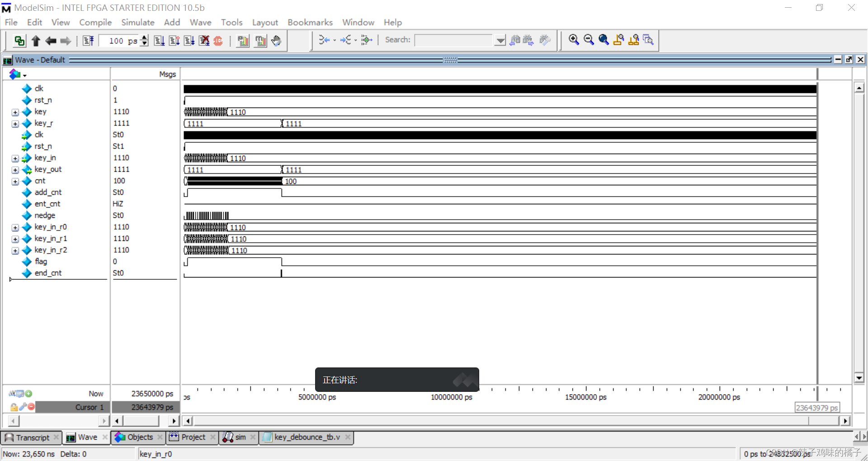Expand the cnt signal bus

[15, 181]
